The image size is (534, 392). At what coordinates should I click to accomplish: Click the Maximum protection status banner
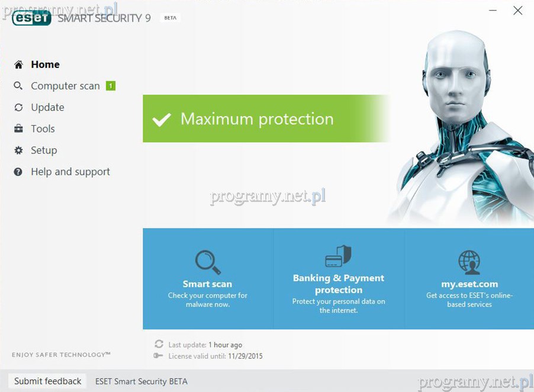coord(265,118)
